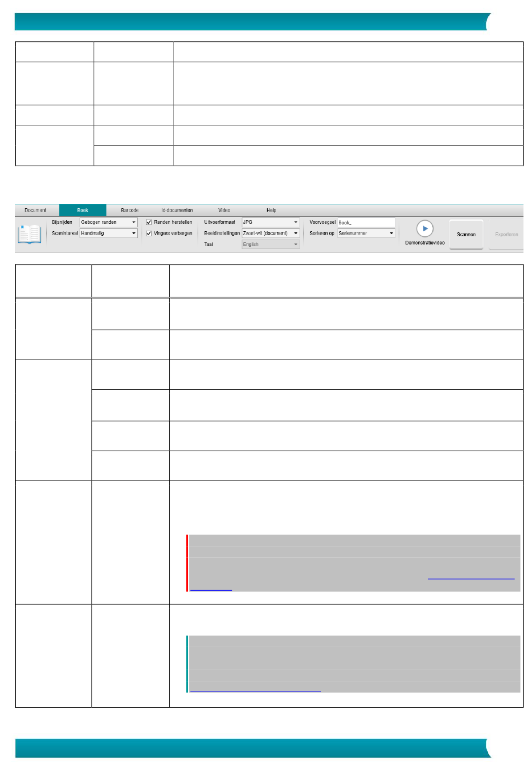Uncheck Vingers verbergen option
Viewport: 532px width, 762px height.
pos(149,233)
